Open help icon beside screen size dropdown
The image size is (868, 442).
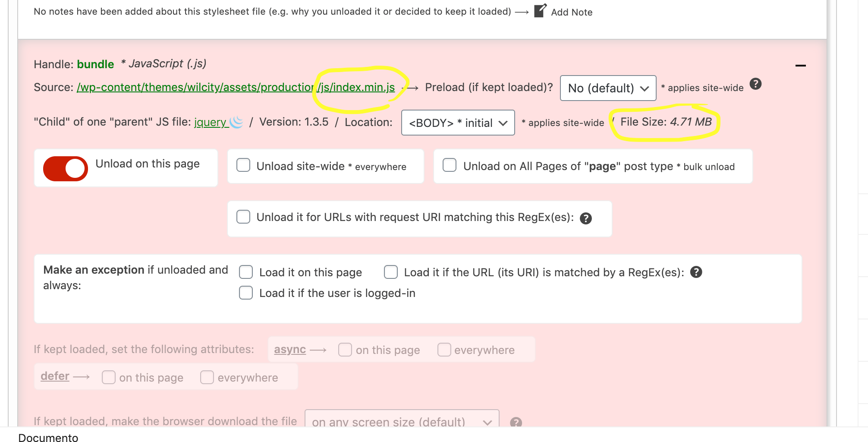pyautogui.click(x=516, y=422)
